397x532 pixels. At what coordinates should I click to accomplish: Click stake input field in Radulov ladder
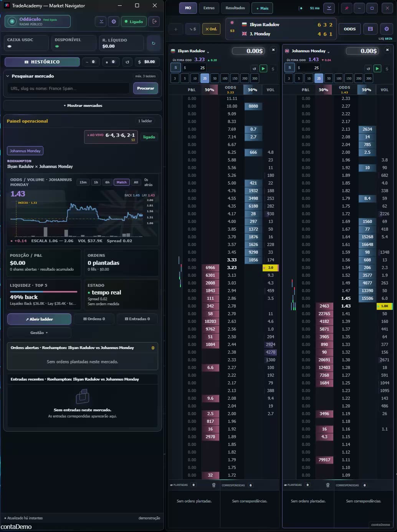click(x=194, y=68)
